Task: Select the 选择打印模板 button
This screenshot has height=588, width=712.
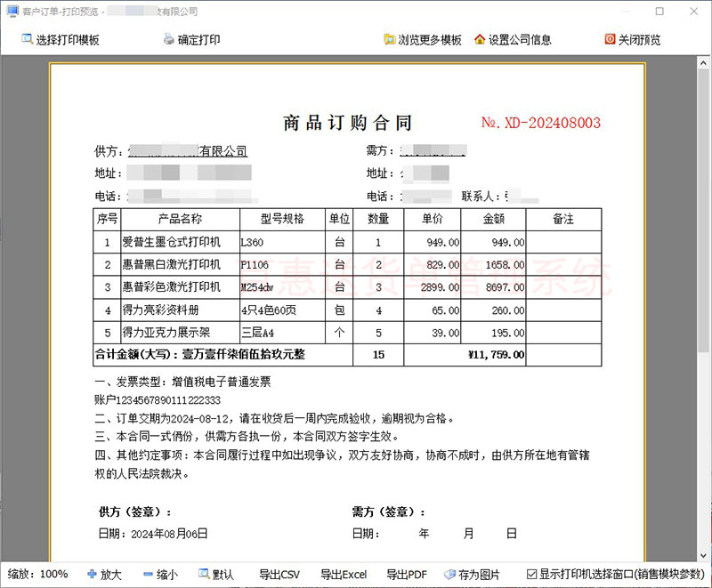Action: (x=61, y=39)
